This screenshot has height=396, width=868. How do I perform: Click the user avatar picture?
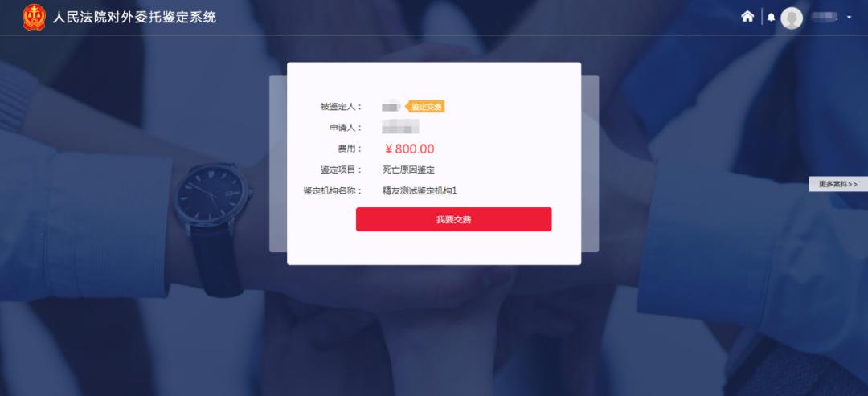click(792, 18)
